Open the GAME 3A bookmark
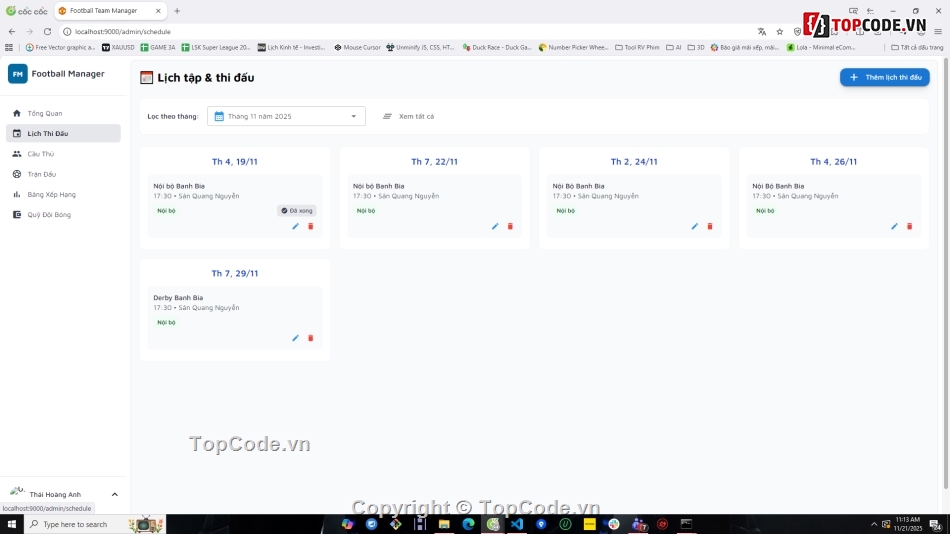 click(x=158, y=47)
